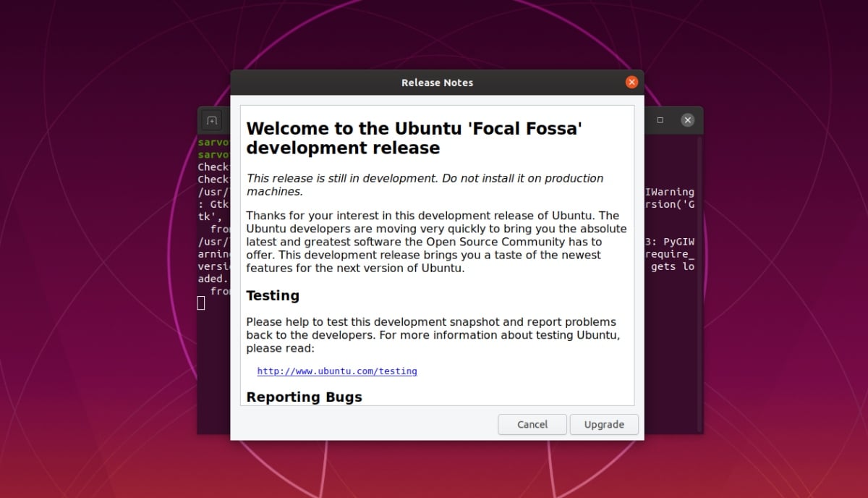The height and width of the screenshot is (498, 868).
Task: Click the italic 'still in development' warning text
Action: point(425,185)
